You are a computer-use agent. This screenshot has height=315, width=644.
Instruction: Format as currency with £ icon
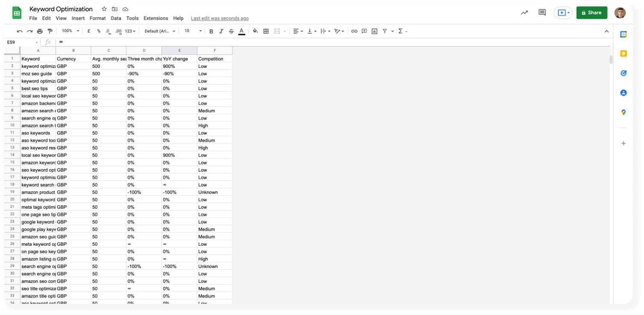coord(89,31)
